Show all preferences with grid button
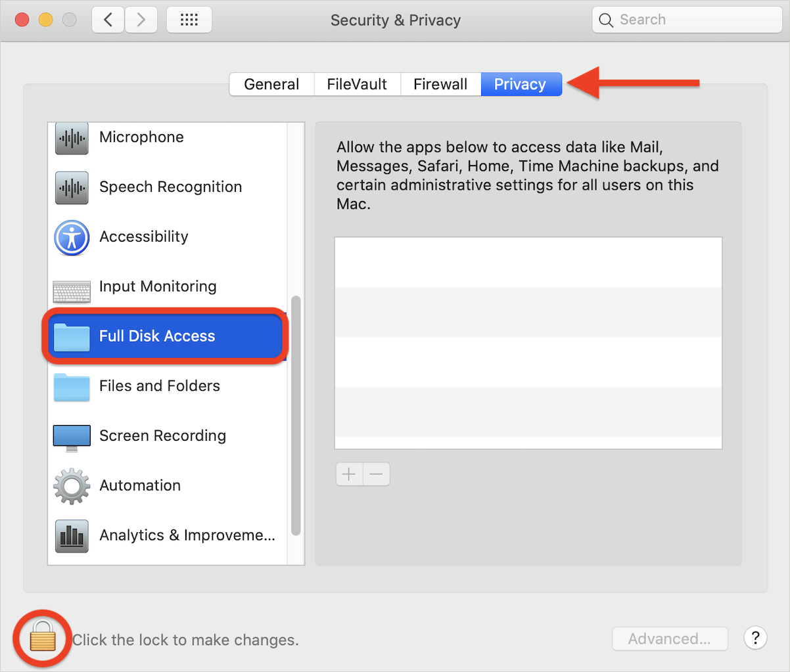Screen dimensions: 790x672 (189, 20)
